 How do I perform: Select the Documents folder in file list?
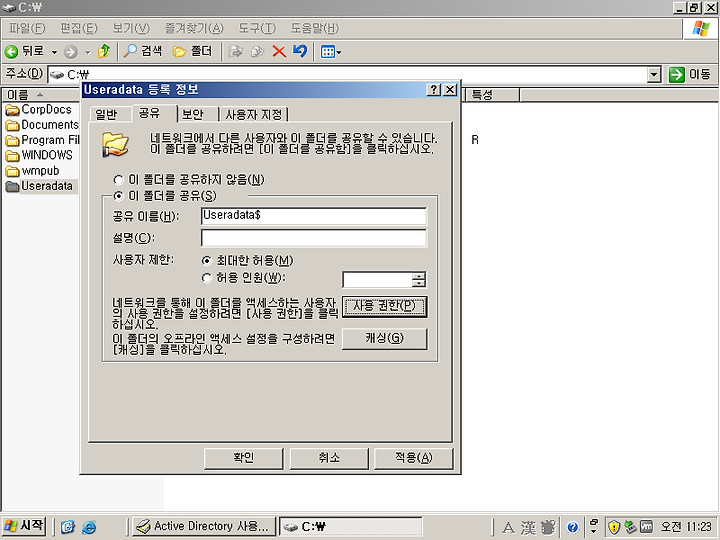[x=42, y=125]
